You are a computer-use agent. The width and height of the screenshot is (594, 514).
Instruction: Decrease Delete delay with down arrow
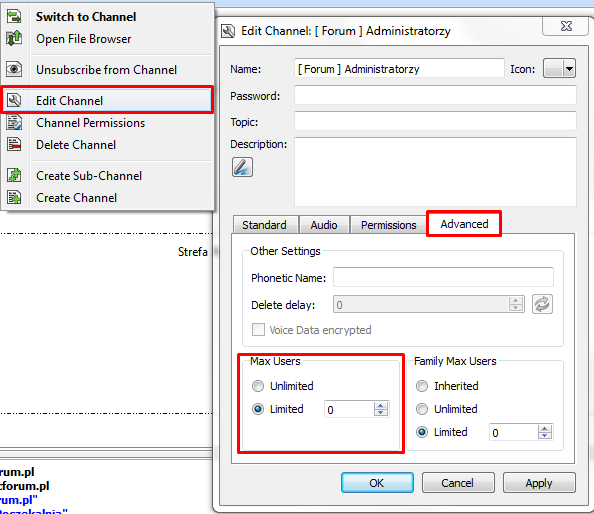pyautogui.click(x=516, y=308)
